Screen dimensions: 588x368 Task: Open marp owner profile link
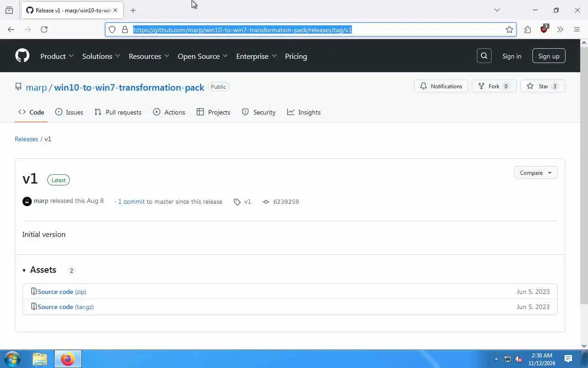click(36, 87)
